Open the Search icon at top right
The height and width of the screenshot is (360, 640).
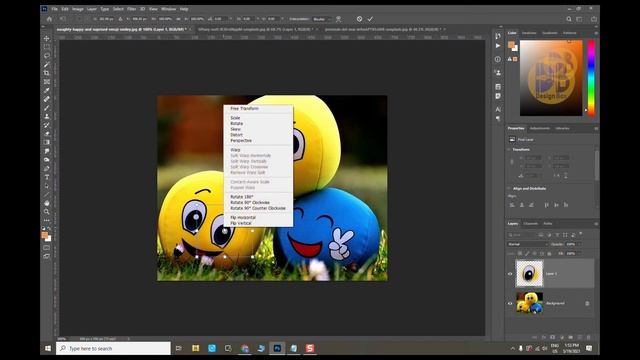569,19
